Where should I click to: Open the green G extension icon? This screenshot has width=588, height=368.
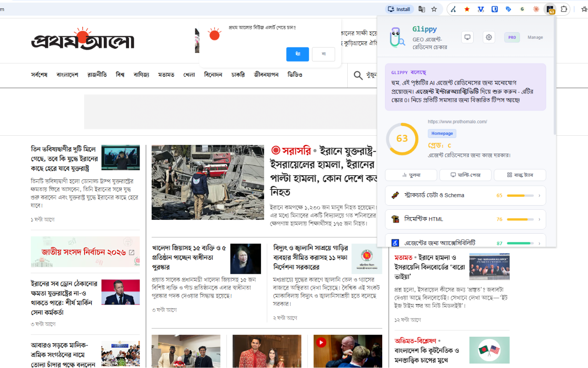click(x=522, y=9)
